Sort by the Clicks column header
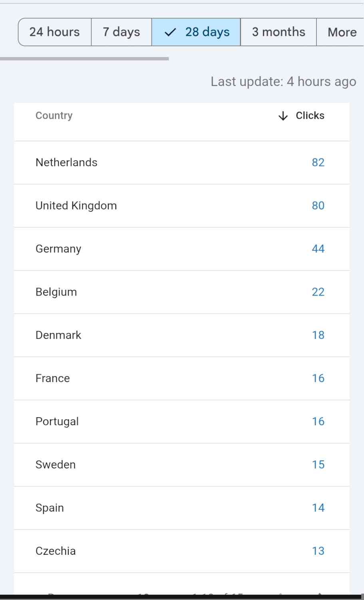The width and height of the screenshot is (364, 600). pyautogui.click(x=310, y=116)
